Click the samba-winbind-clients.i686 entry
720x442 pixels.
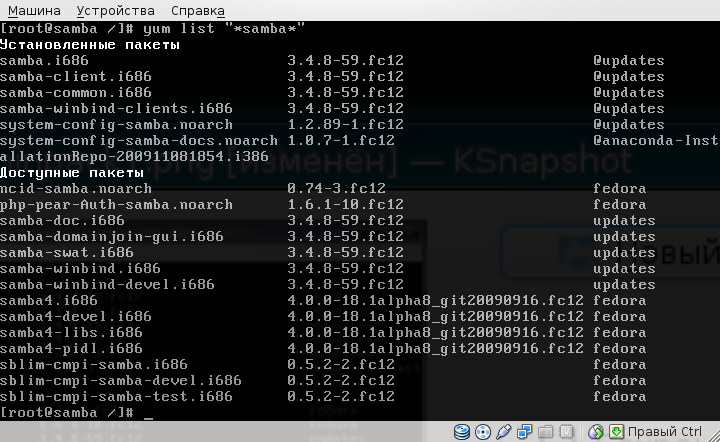(116, 109)
